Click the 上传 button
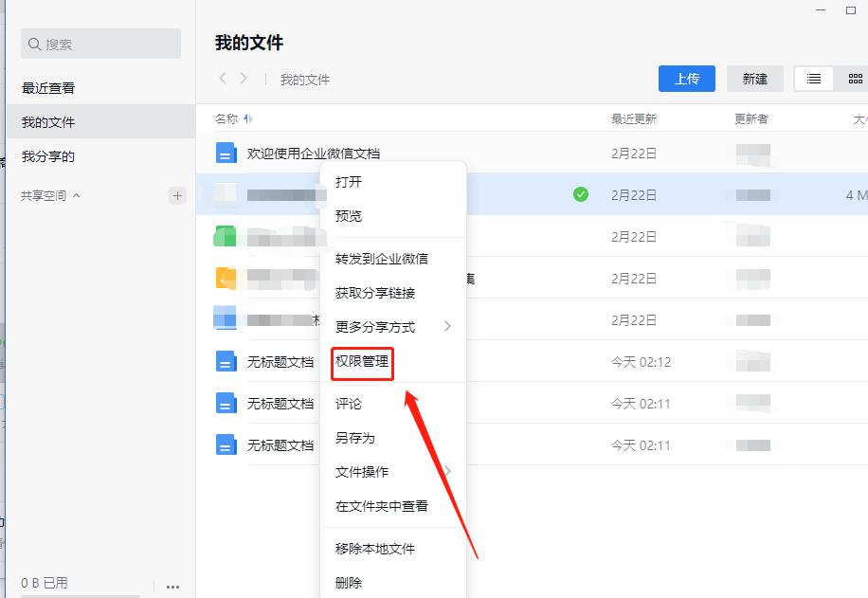The height and width of the screenshot is (598, 868). tap(687, 79)
